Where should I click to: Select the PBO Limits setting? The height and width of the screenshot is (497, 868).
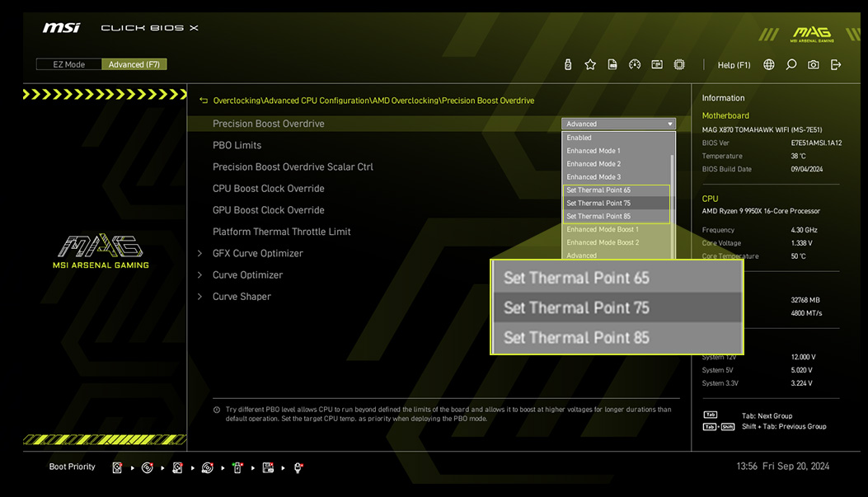pyautogui.click(x=237, y=145)
